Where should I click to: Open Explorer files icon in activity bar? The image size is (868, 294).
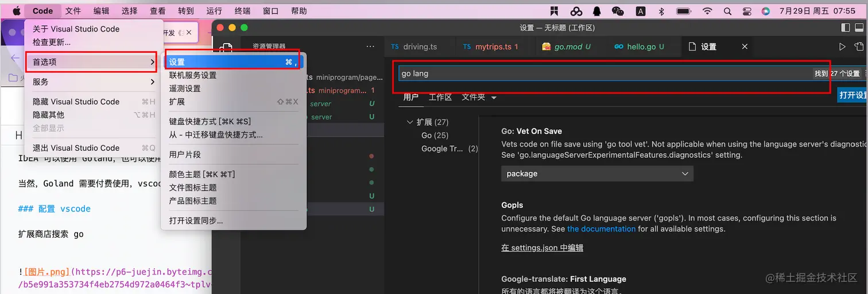point(226,48)
